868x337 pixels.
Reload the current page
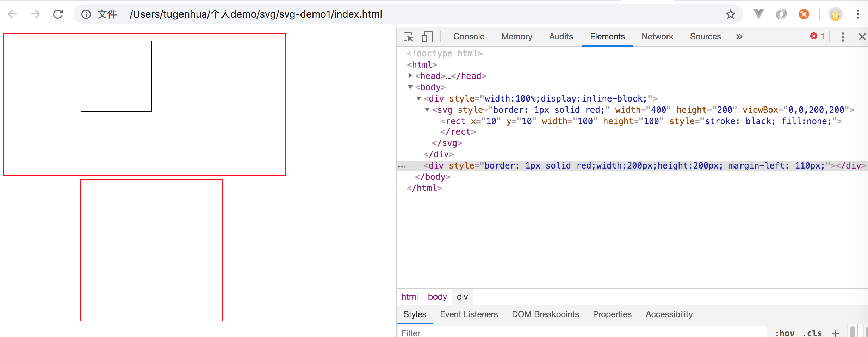[58, 14]
